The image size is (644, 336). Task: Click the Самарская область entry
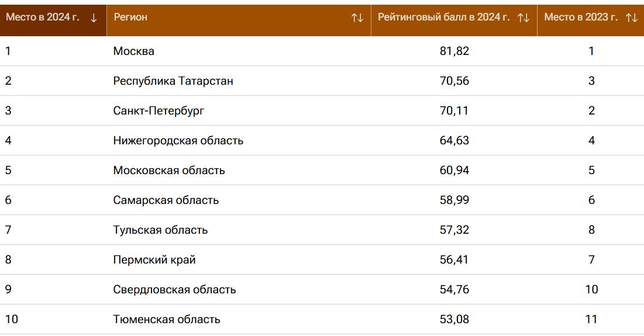(x=166, y=200)
